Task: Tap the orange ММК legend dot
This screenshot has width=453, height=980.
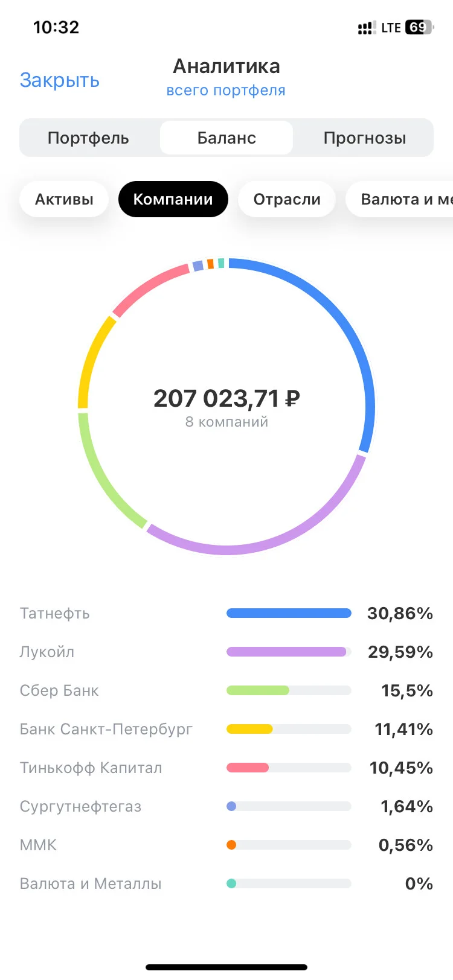Action: pyautogui.click(x=231, y=845)
